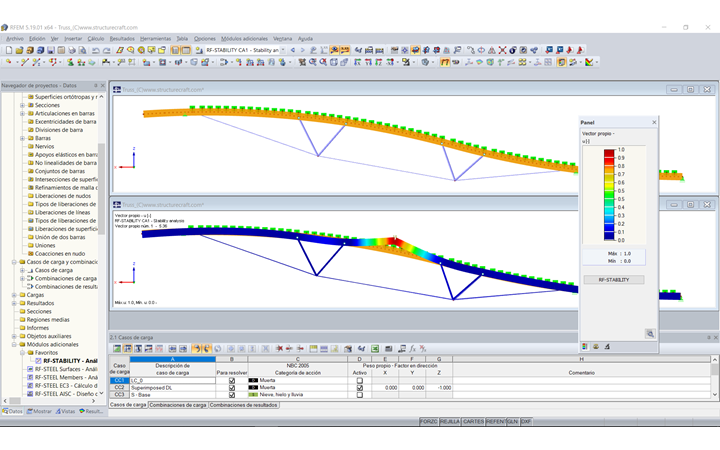The image size is (720, 450).
Task: Open the Módulos adicionales menu
Action: click(x=244, y=39)
